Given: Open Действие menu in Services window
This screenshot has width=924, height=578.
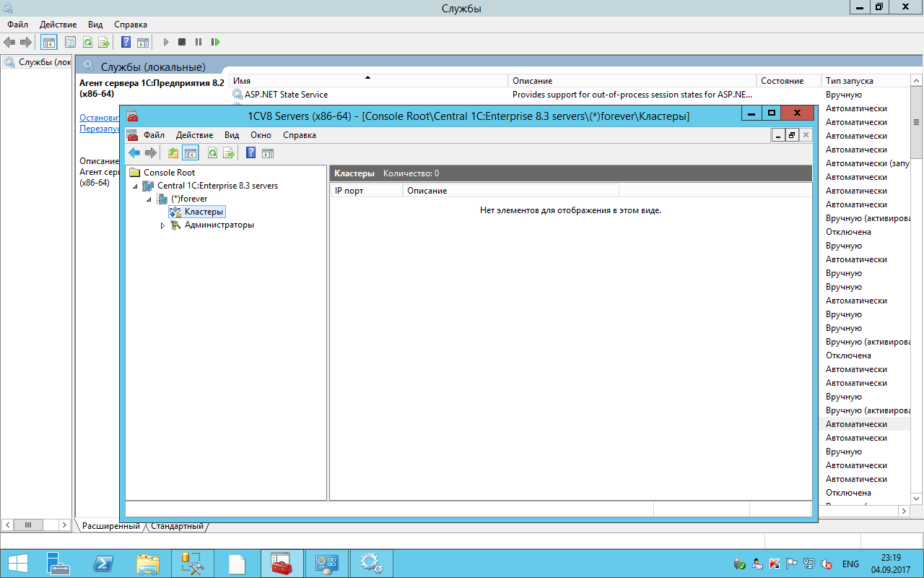Looking at the screenshot, I should tap(58, 25).
